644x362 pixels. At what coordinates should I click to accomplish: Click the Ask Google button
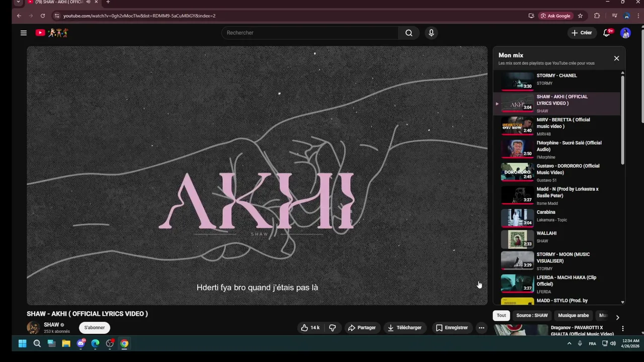tap(555, 16)
